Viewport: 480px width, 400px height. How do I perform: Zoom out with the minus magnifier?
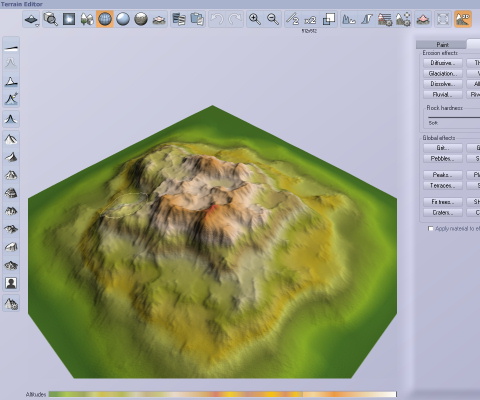273,19
